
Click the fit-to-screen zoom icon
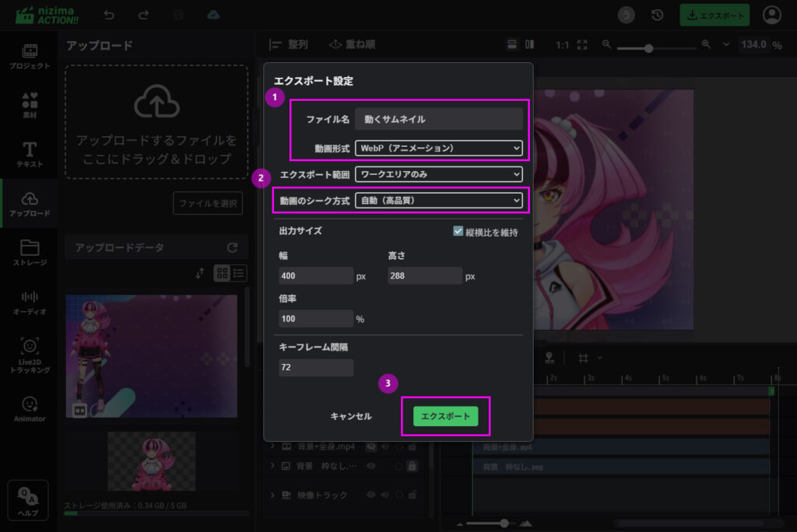(x=583, y=44)
